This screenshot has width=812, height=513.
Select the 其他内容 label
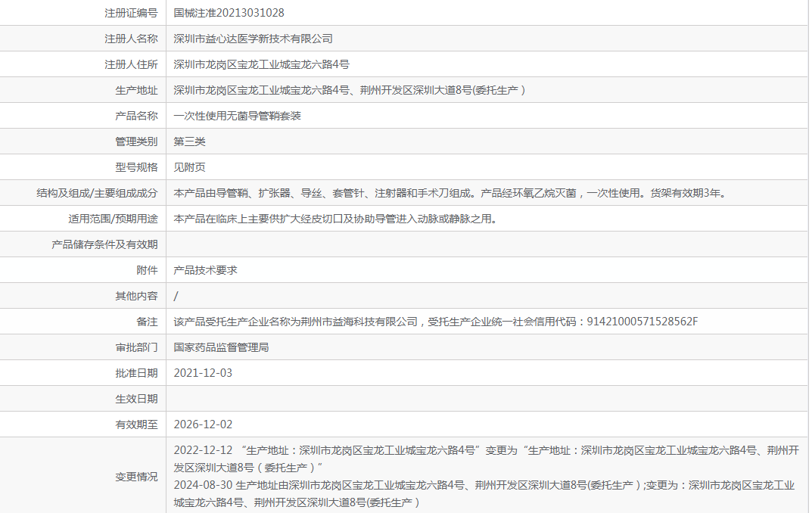(136, 296)
